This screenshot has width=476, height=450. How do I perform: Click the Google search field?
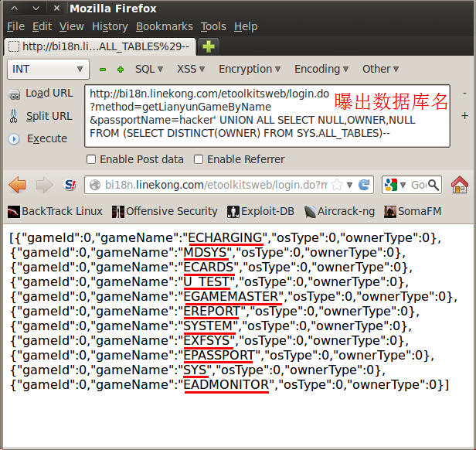tap(418, 185)
